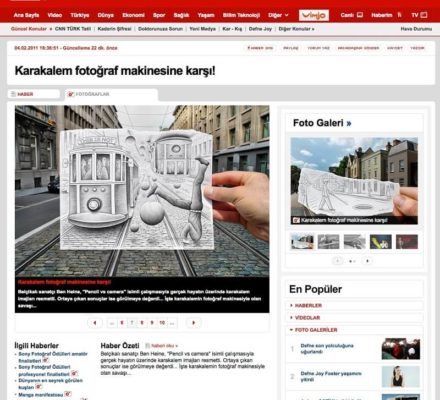Open Ana Sayfa in the main menu
Image resolution: width=440 pixels, height=400 pixels.
click(x=26, y=15)
